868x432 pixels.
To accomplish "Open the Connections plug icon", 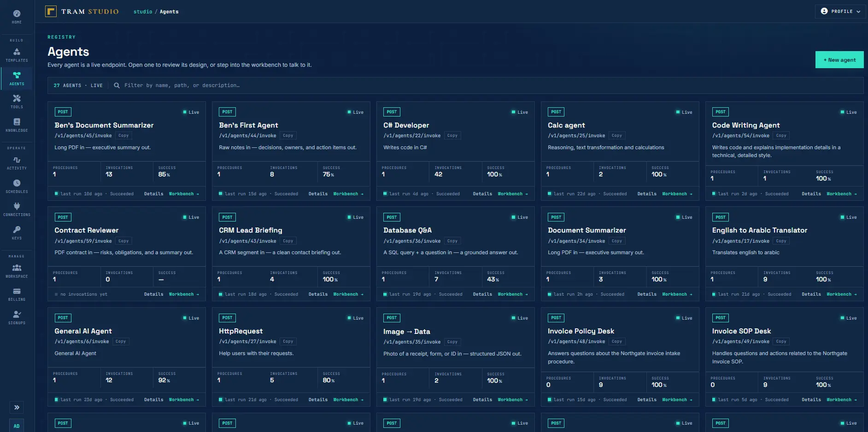I will coord(17,210).
